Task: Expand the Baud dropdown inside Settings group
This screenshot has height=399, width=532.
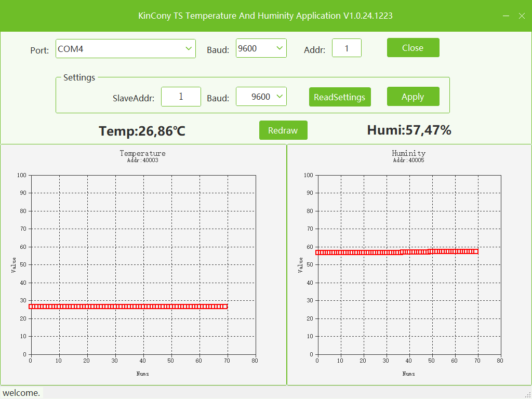Action: [x=261, y=97]
